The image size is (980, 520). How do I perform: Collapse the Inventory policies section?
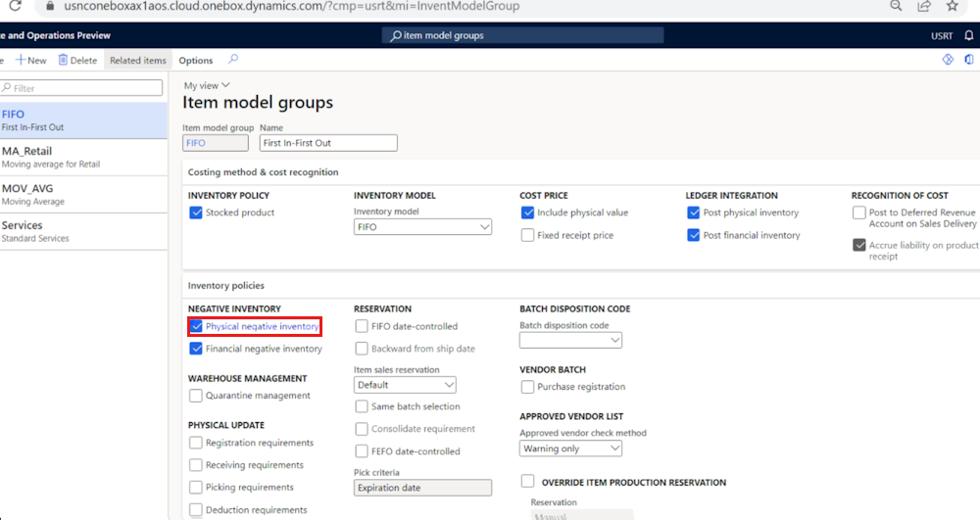click(x=226, y=286)
